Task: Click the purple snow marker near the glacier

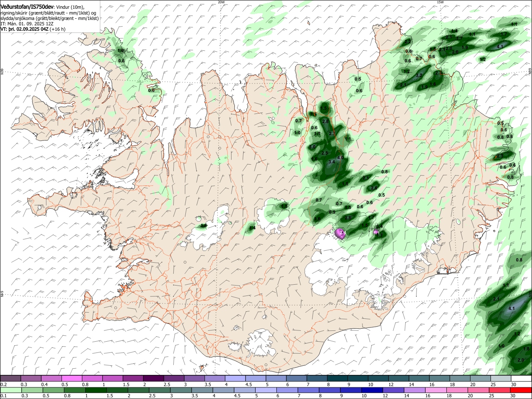Action: pyautogui.click(x=340, y=233)
